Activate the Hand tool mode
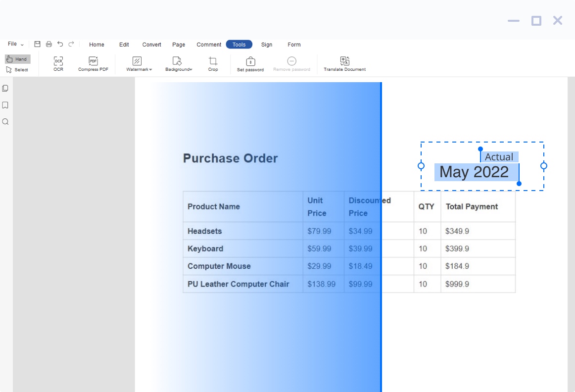 (17, 59)
